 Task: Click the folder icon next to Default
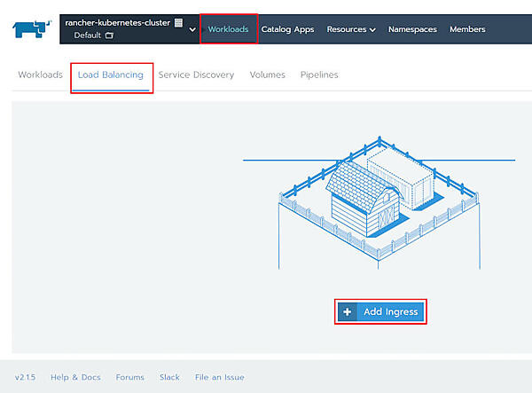pyautogui.click(x=110, y=35)
